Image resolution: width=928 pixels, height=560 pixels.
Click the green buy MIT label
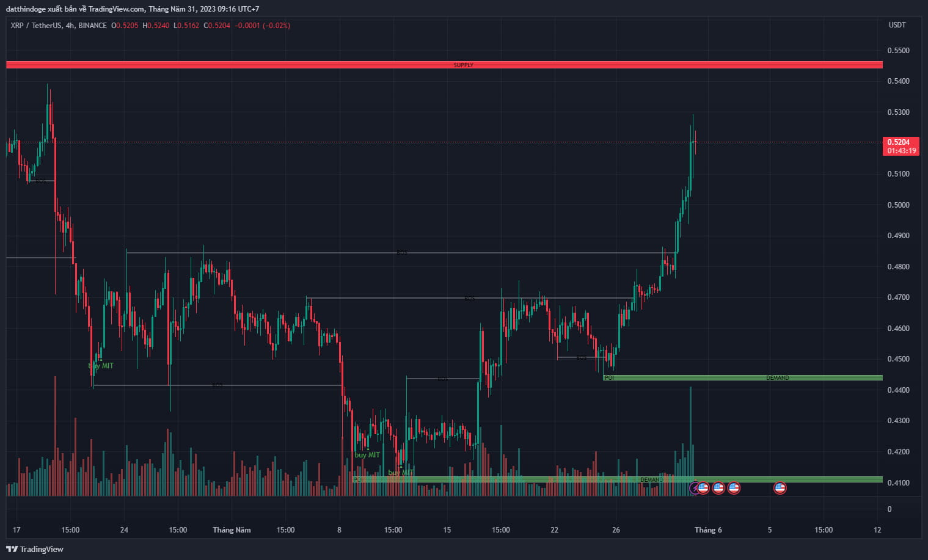[x=100, y=365]
